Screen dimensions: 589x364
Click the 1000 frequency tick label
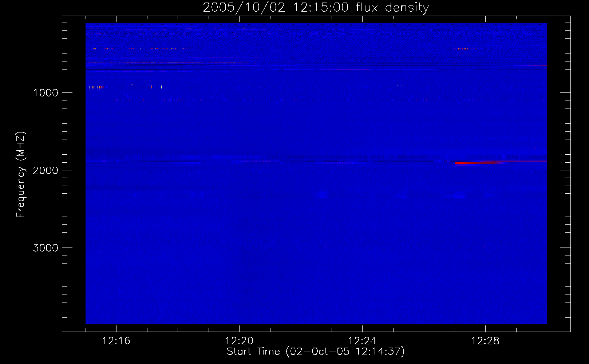click(46, 93)
